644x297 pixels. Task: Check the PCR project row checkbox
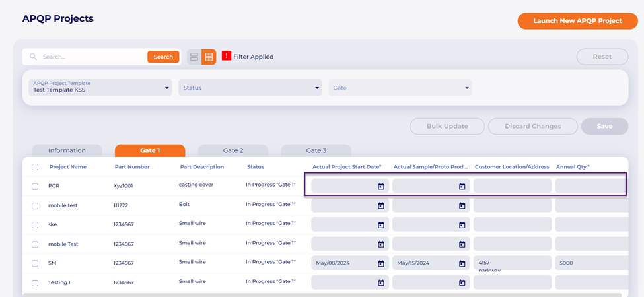(35, 186)
